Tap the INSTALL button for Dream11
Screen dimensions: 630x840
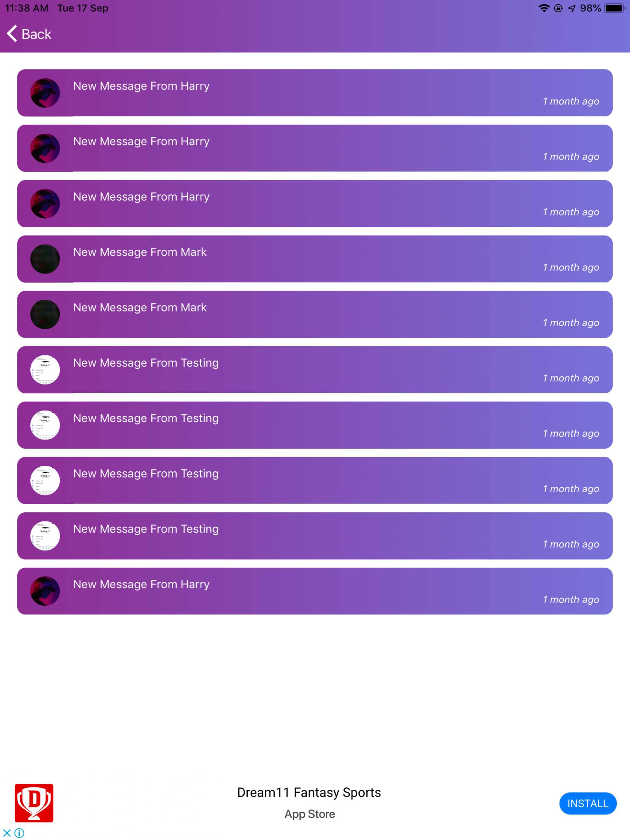click(x=588, y=803)
